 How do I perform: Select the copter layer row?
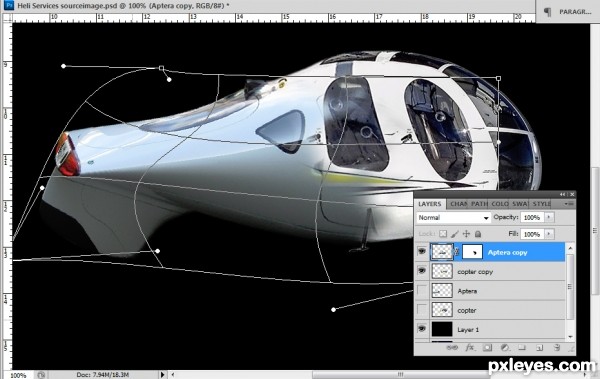490,310
